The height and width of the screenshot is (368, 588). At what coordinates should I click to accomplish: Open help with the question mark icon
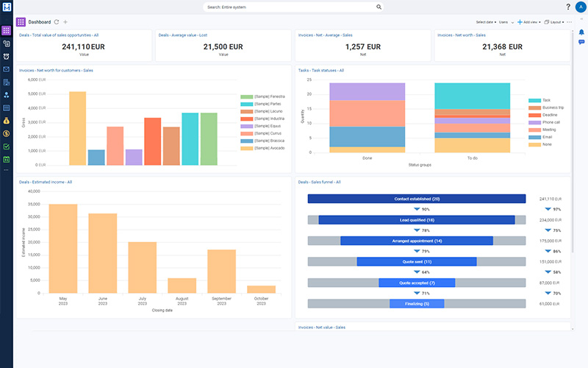(x=568, y=7)
